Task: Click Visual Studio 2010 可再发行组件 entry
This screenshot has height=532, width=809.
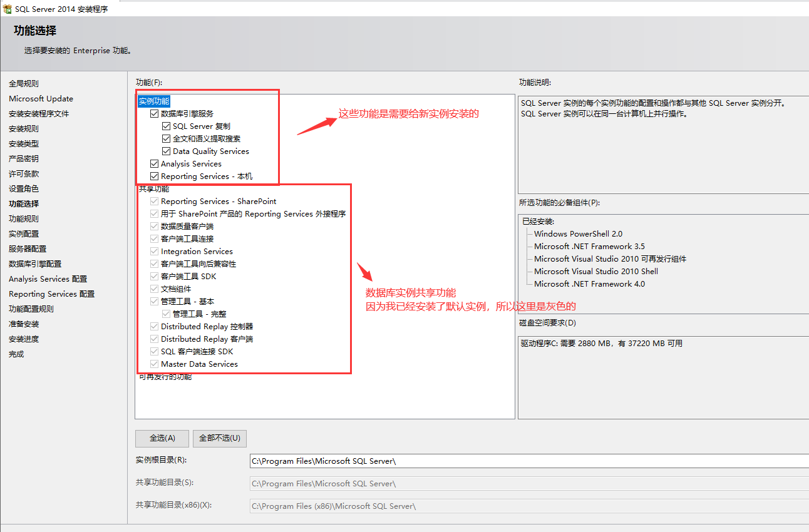Action: tap(611, 259)
